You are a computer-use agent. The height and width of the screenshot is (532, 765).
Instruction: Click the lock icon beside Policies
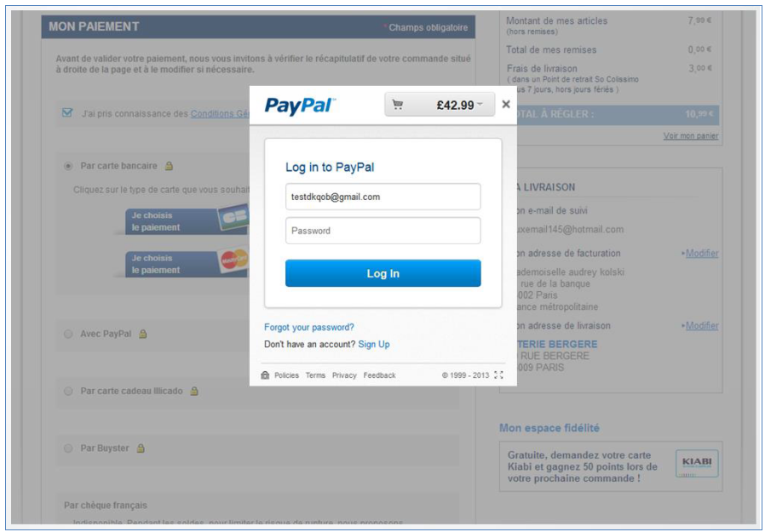pyautogui.click(x=265, y=375)
